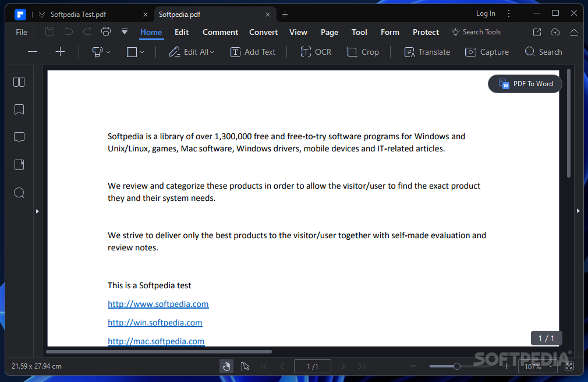Image resolution: width=588 pixels, height=382 pixels.
Task: Click the zoom in plus toolbar icon
Action: tap(60, 52)
